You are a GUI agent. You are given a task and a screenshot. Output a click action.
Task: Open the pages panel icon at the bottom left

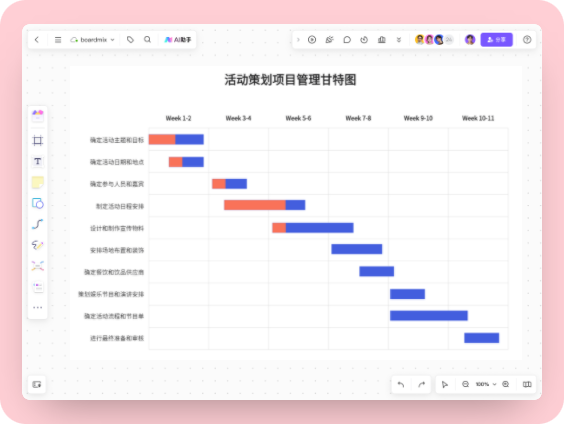pos(37,384)
